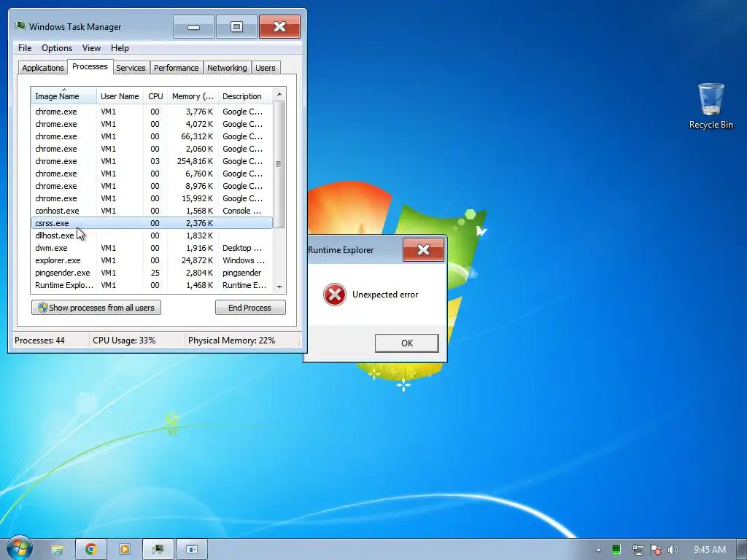Sort by Image Name column header
The width and height of the screenshot is (747, 560).
[x=64, y=96]
